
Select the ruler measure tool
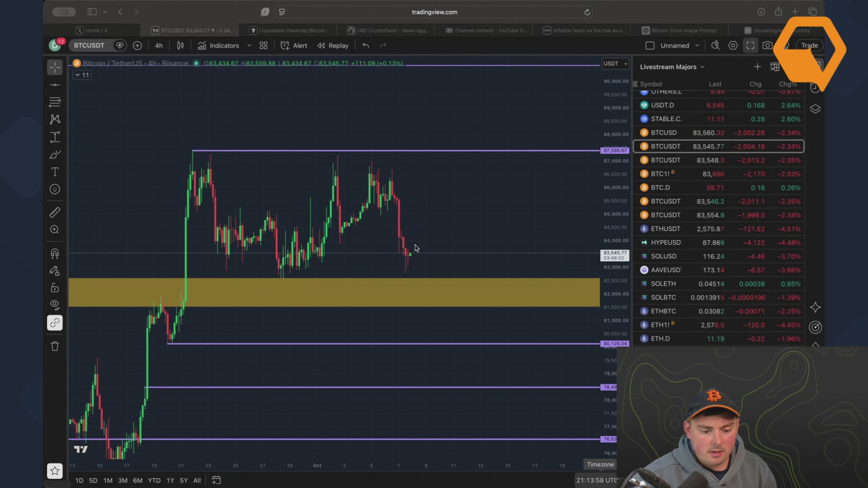55,212
